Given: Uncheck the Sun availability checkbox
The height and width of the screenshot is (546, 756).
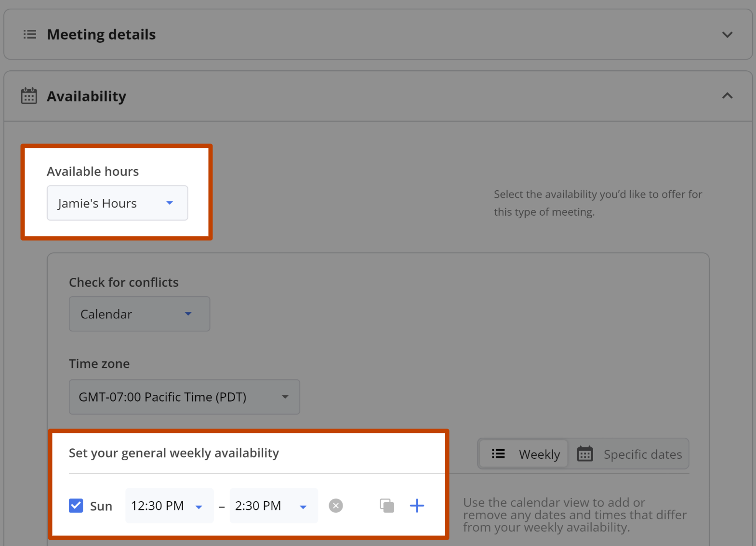Looking at the screenshot, I should (x=76, y=506).
